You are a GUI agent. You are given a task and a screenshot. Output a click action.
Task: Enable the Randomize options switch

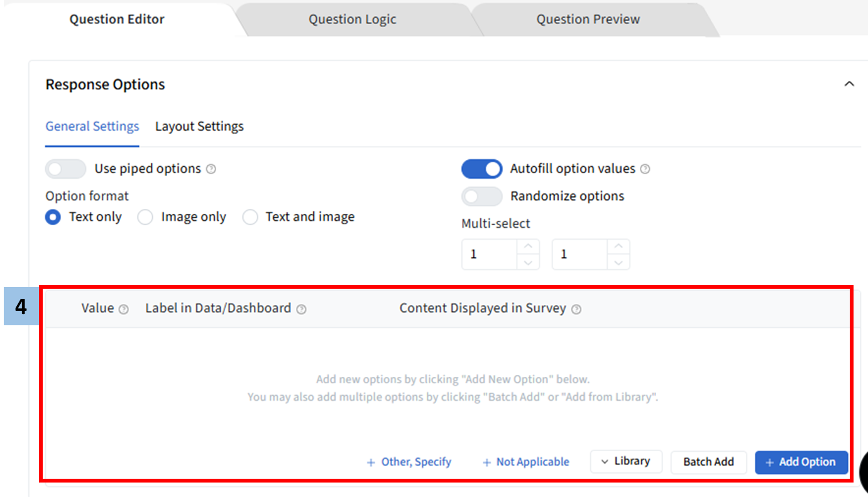click(482, 196)
